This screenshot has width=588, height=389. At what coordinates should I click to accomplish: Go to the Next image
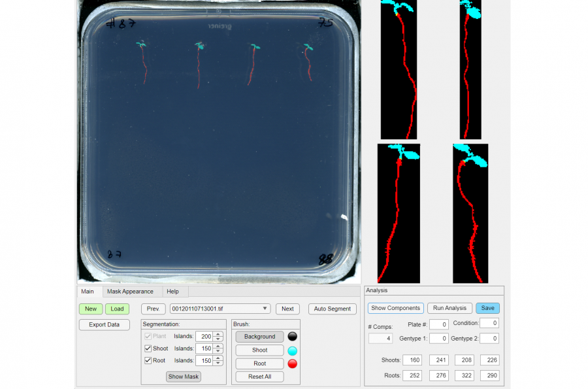287,309
